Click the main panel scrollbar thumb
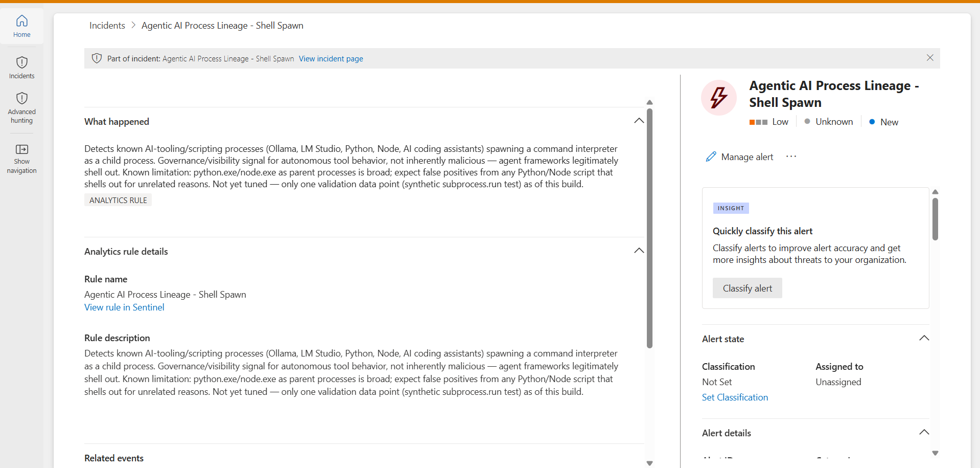 649,228
